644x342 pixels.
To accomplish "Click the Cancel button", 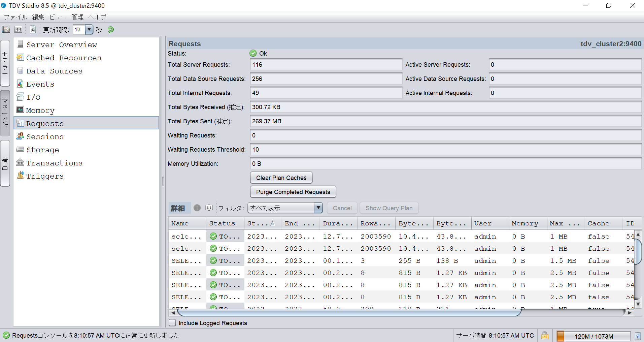I will (342, 208).
